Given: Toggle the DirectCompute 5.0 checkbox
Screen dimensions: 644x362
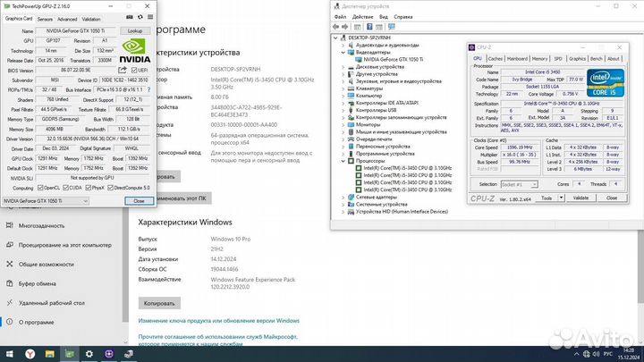Looking at the screenshot, I should (x=110, y=188).
